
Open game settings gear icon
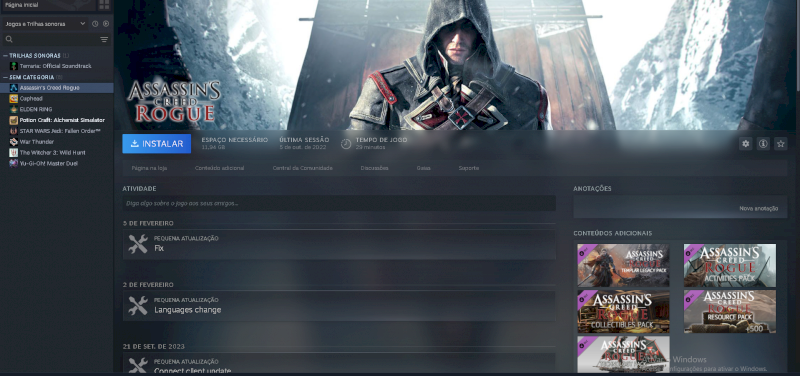pyautogui.click(x=746, y=144)
